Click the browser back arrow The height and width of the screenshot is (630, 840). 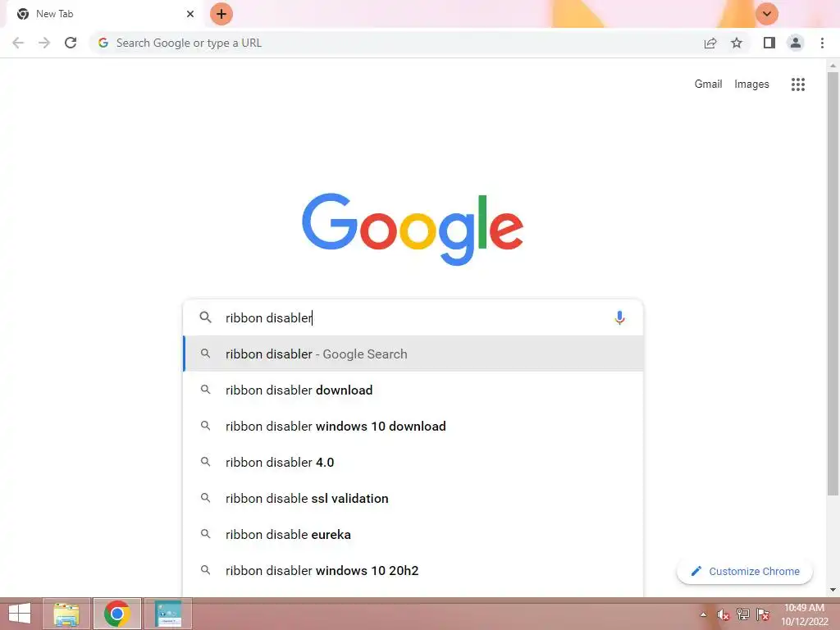(x=18, y=43)
